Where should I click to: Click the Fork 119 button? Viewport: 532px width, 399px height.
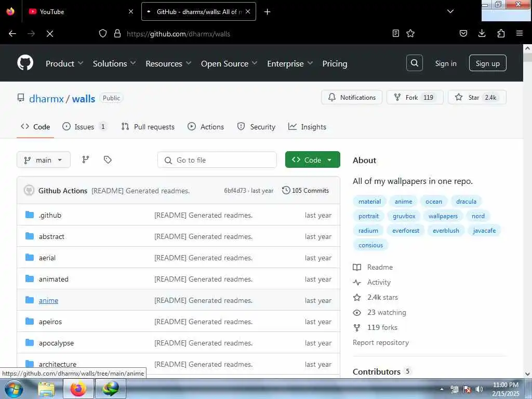(x=415, y=97)
